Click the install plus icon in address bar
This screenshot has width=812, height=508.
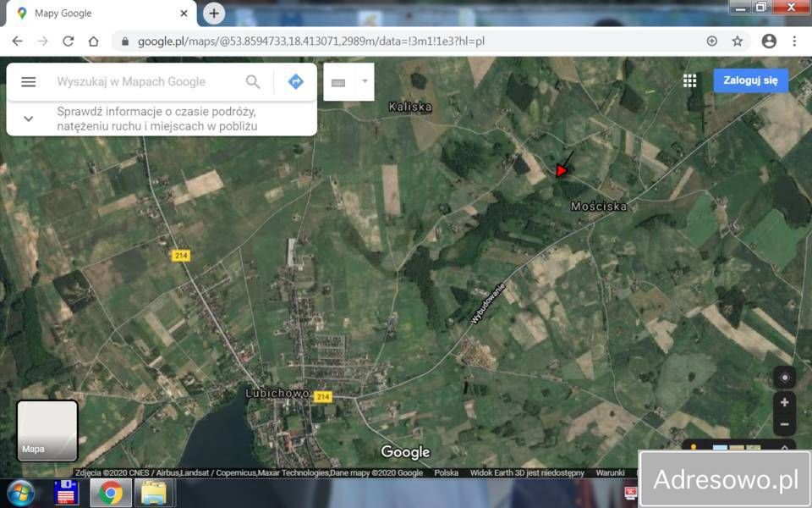coord(711,41)
